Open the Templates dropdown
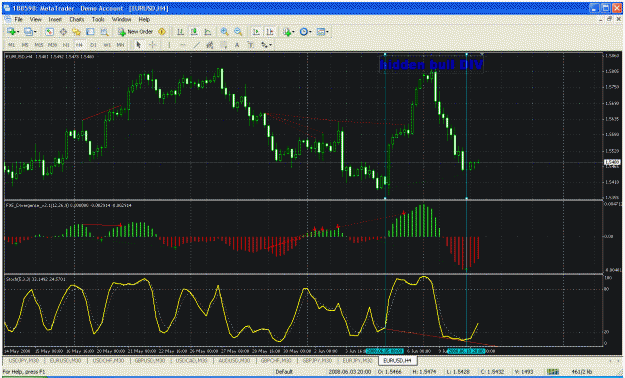The width and height of the screenshot is (625, 378). pyautogui.click(x=322, y=32)
